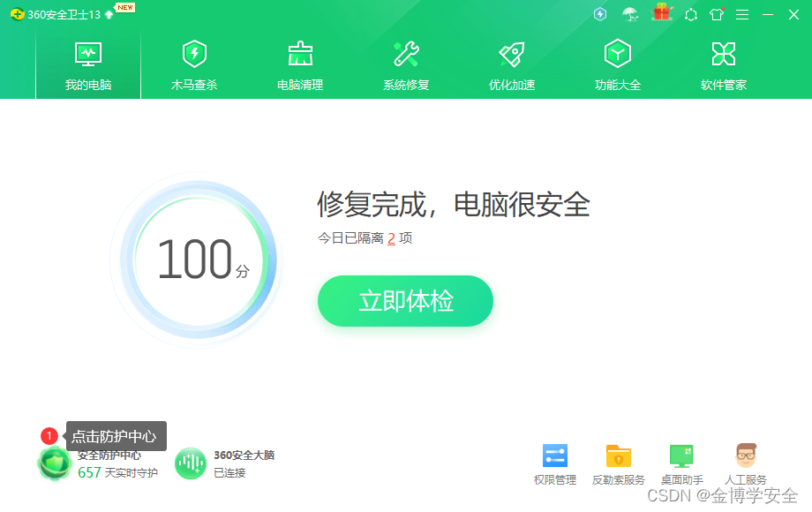Click the upgrade arrow next to 360安全卫士13
This screenshot has height=512, width=812.
[x=109, y=14]
